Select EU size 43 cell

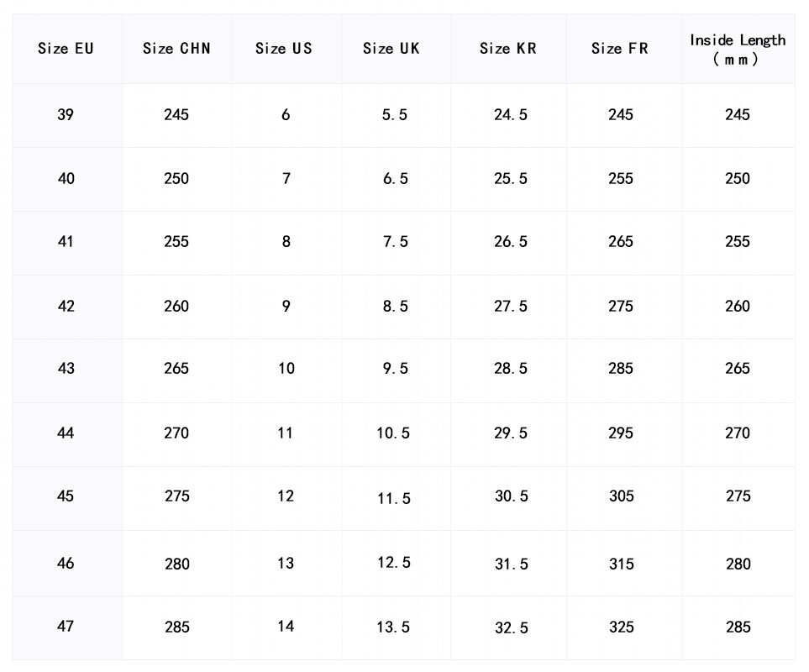66,369
